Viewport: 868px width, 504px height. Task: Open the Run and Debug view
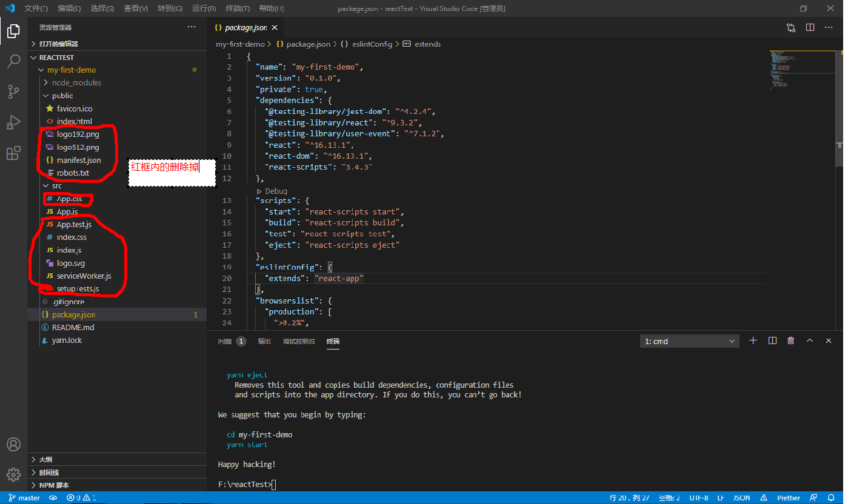point(13,122)
